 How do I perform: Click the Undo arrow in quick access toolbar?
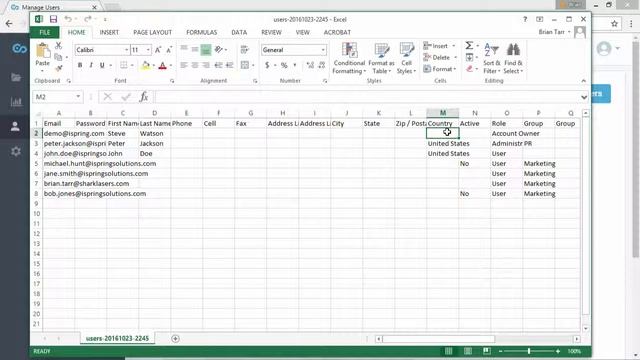click(x=68, y=19)
